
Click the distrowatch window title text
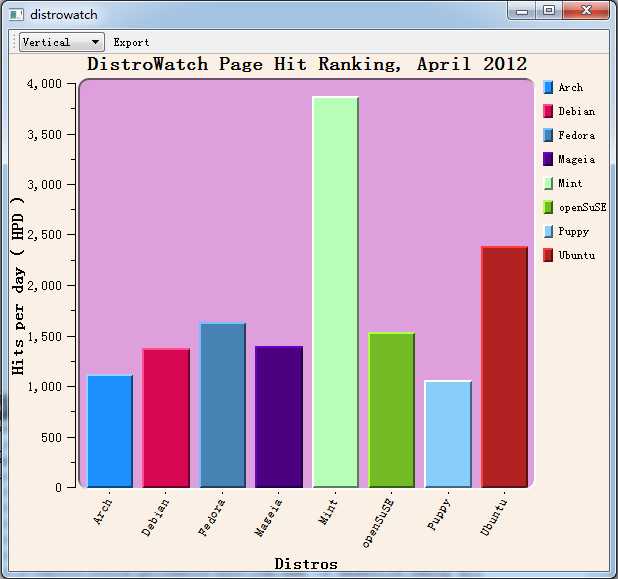(64, 15)
